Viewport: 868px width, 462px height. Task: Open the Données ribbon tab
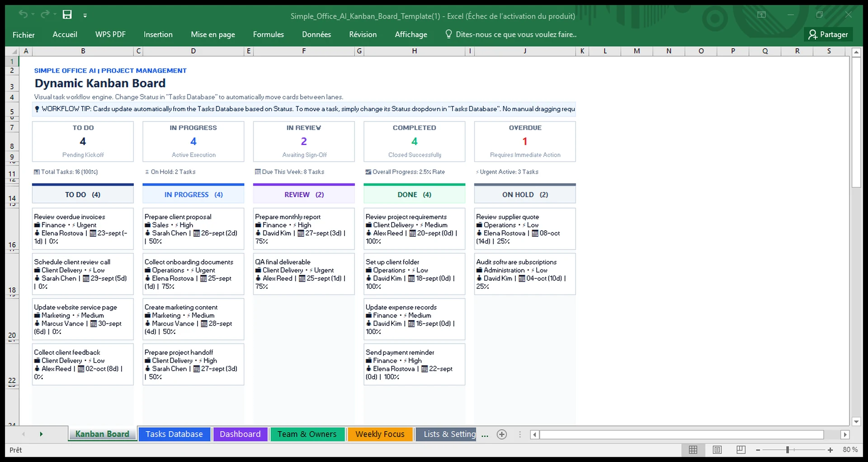coord(316,34)
